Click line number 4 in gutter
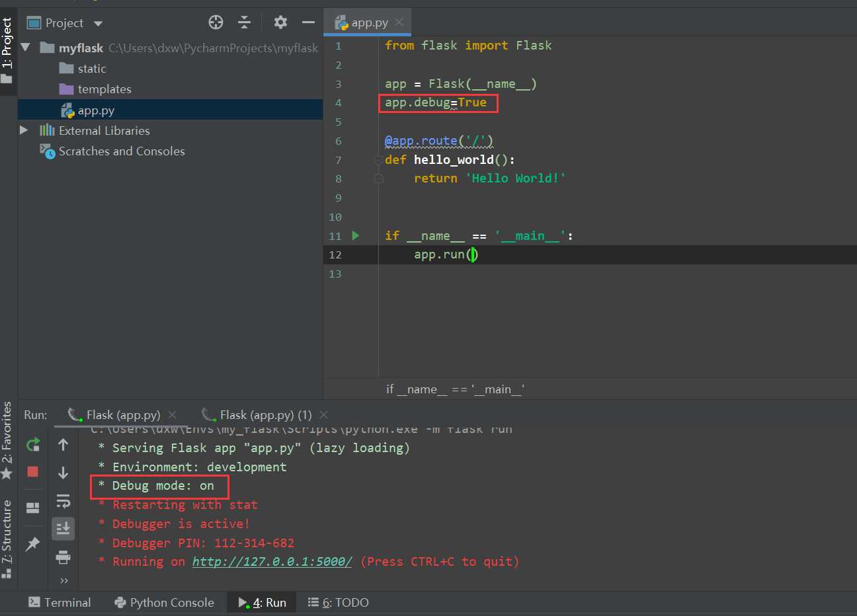This screenshot has height=616, width=857. click(x=338, y=103)
